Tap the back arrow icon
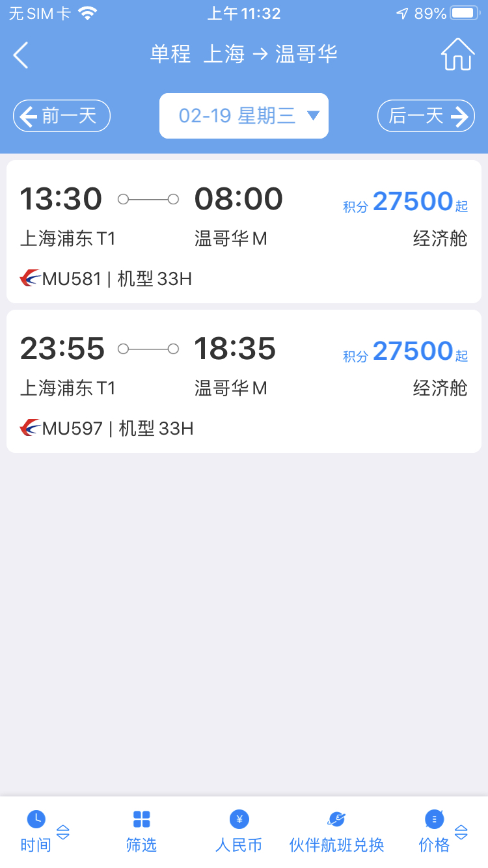Image resolution: width=488 pixels, height=868 pixels. 21,55
